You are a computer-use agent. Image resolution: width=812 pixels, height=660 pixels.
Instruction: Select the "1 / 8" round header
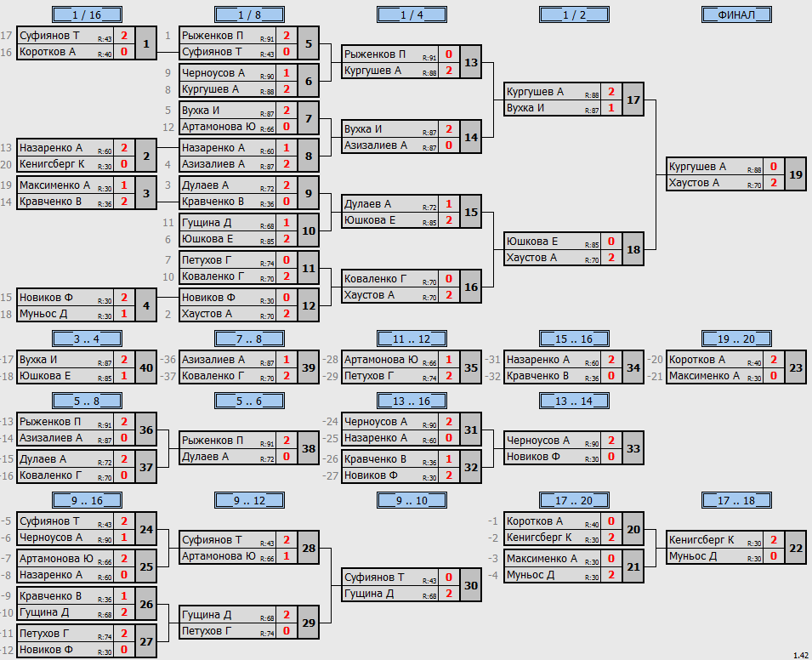(250, 14)
